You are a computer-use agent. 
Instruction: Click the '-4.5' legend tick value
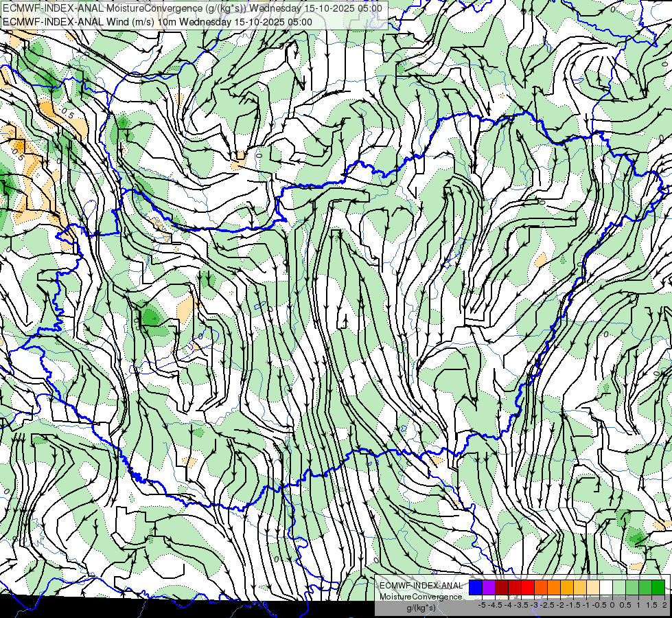point(495,605)
